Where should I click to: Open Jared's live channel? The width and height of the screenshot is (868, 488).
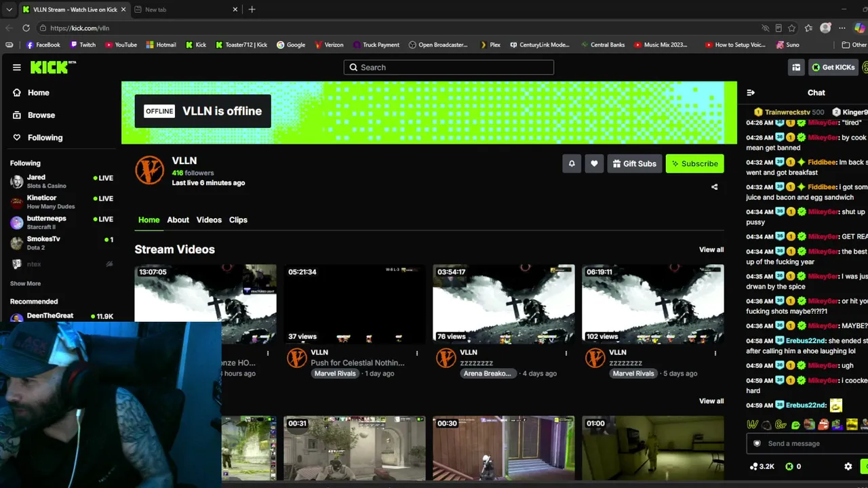[x=61, y=181]
